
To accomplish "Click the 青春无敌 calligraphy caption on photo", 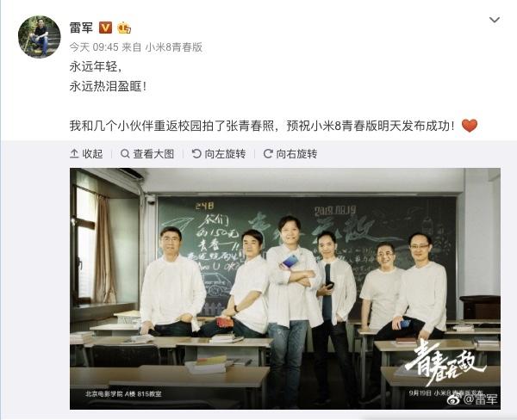I will click(x=445, y=361).
